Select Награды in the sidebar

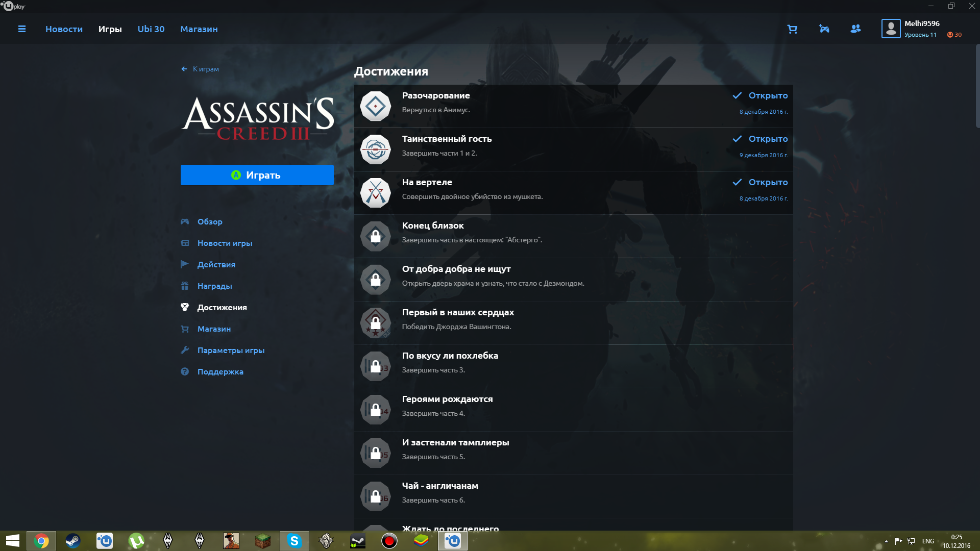point(214,286)
